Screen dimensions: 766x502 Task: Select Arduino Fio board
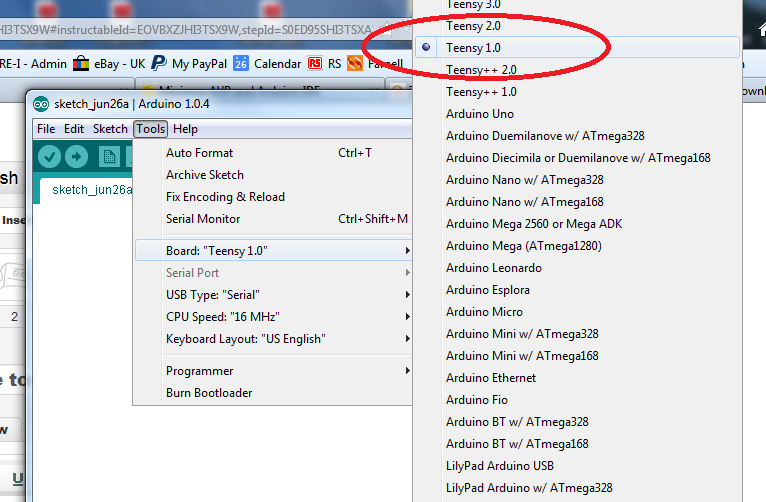click(x=577, y=399)
